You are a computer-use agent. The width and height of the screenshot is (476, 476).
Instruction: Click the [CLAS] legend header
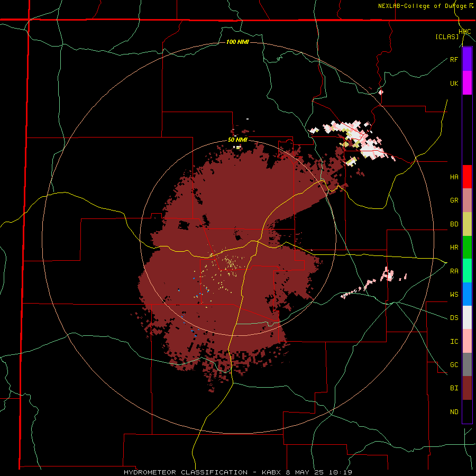point(447,37)
